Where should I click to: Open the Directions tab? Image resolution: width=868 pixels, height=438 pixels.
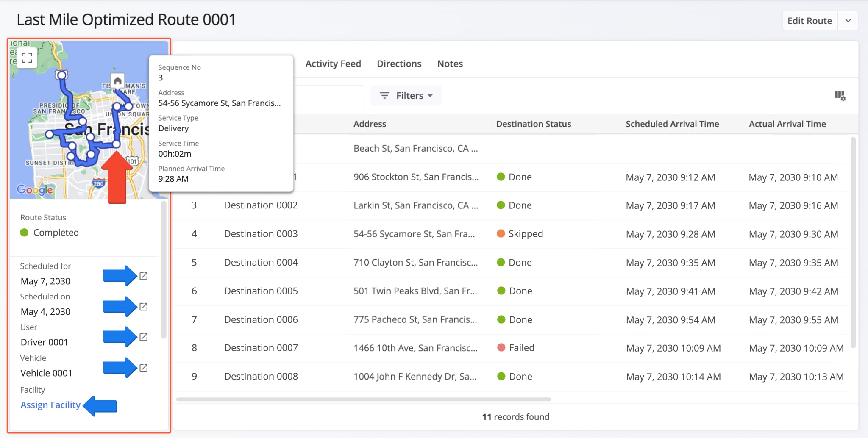click(399, 64)
